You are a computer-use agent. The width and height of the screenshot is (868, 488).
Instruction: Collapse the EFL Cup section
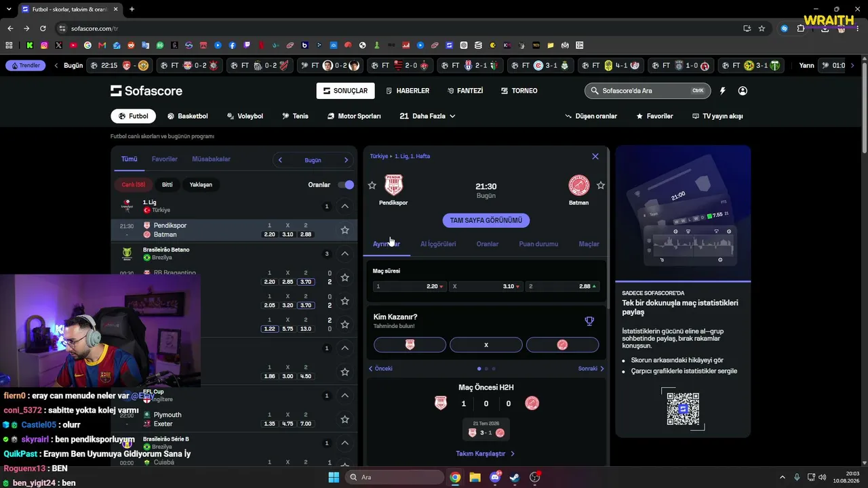344,396
